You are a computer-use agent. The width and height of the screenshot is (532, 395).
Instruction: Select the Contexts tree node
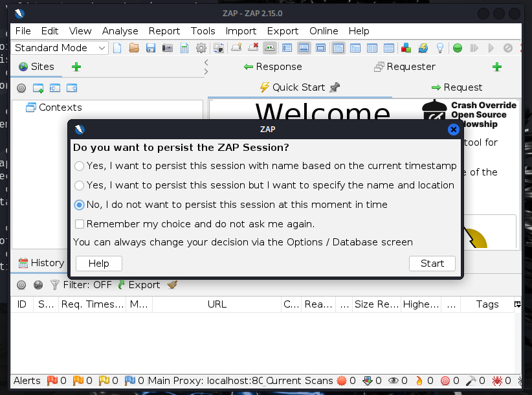[54, 107]
